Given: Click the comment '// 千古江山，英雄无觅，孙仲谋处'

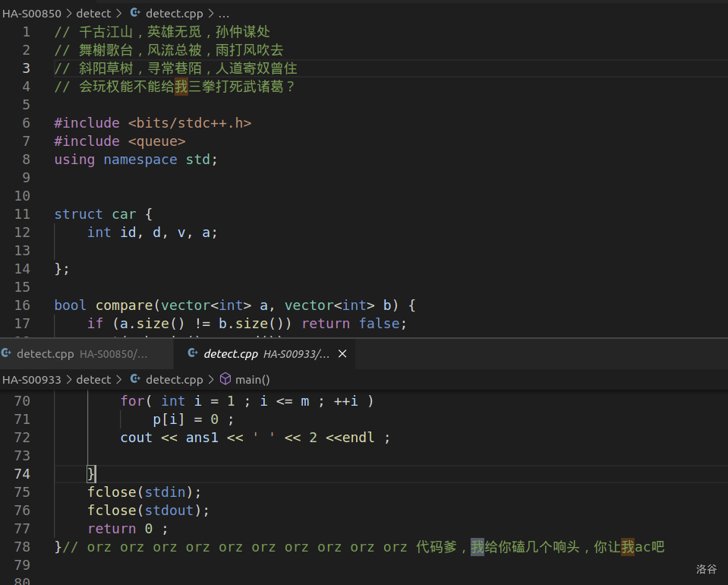Looking at the screenshot, I should point(162,32).
